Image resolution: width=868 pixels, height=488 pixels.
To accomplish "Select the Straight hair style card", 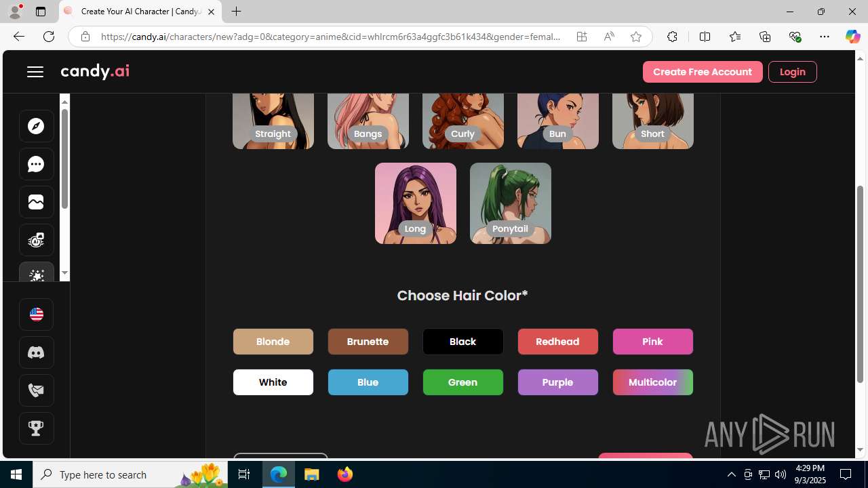I will coord(273,121).
